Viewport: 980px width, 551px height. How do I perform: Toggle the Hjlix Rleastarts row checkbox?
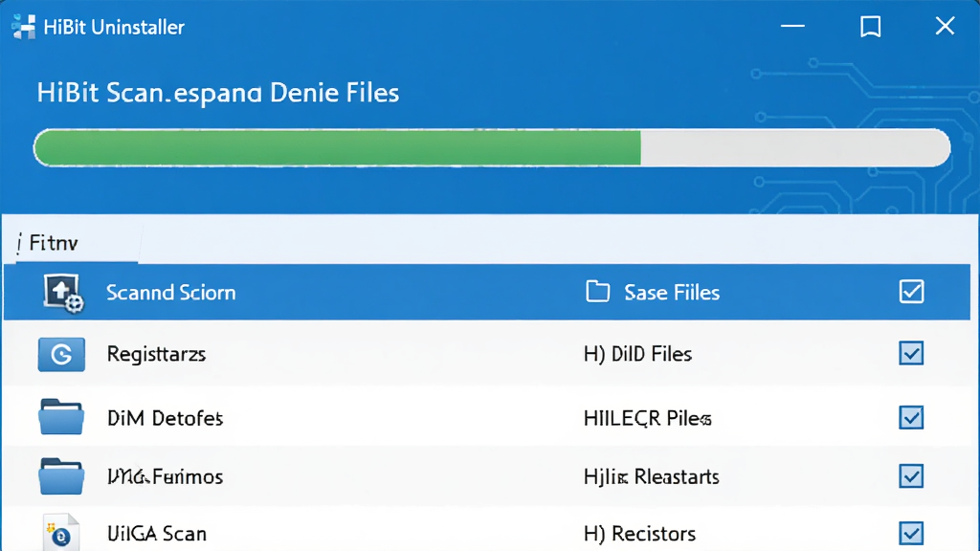pos(911,476)
